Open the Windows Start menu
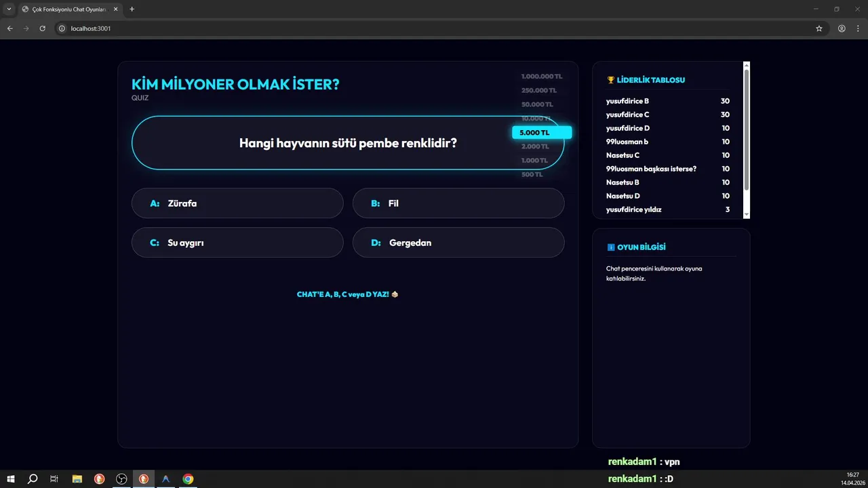This screenshot has width=868, height=488. (11, 479)
